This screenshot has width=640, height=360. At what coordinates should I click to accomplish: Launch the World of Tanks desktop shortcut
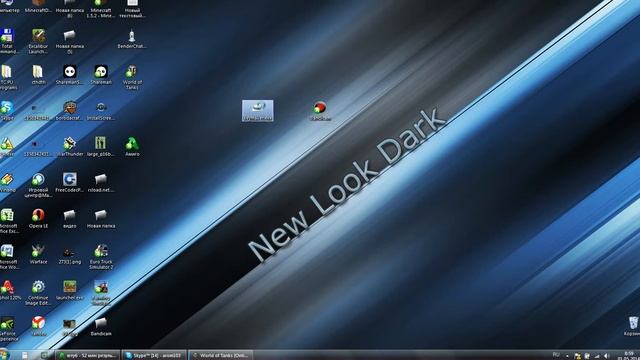click(x=132, y=77)
